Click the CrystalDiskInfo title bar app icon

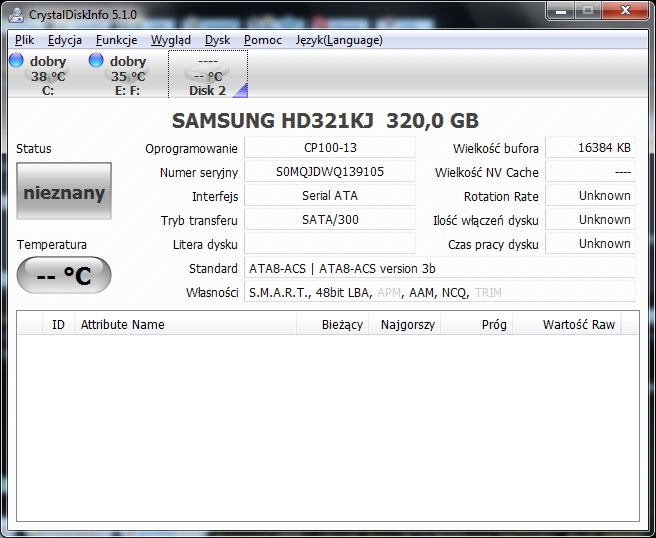pos(17,15)
